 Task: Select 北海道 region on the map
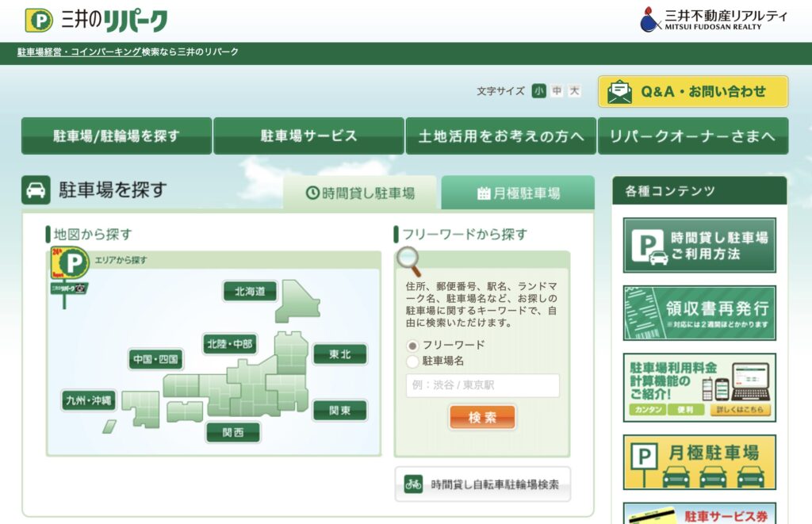coord(250,292)
